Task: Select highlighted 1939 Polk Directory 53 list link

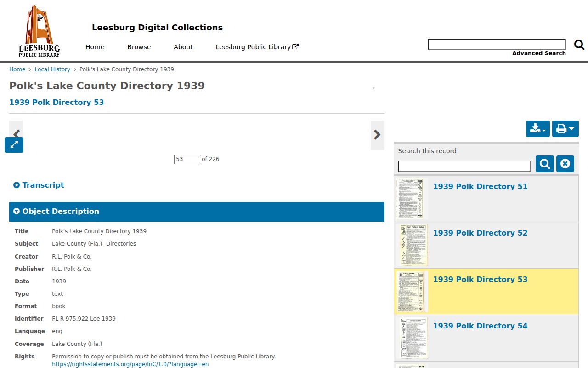Action: [x=480, y=279]
